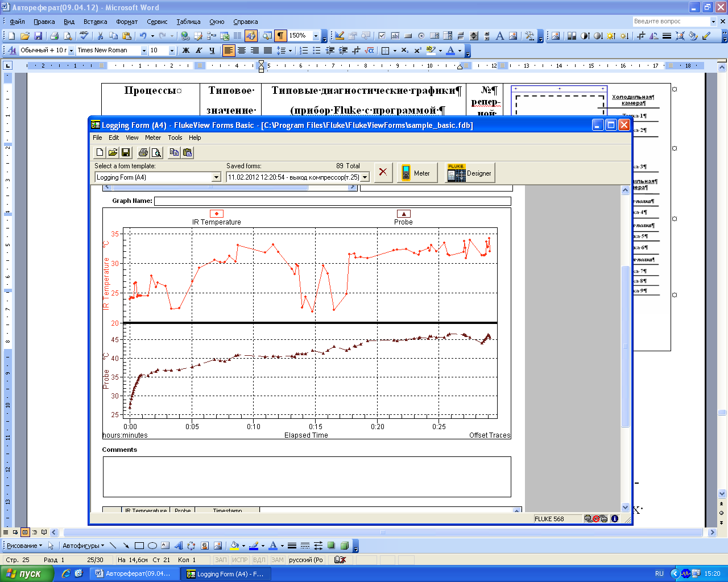Open line color dropdown arrow in Drawing toolbar
The image size is (728, 582).
pos(263,546)
